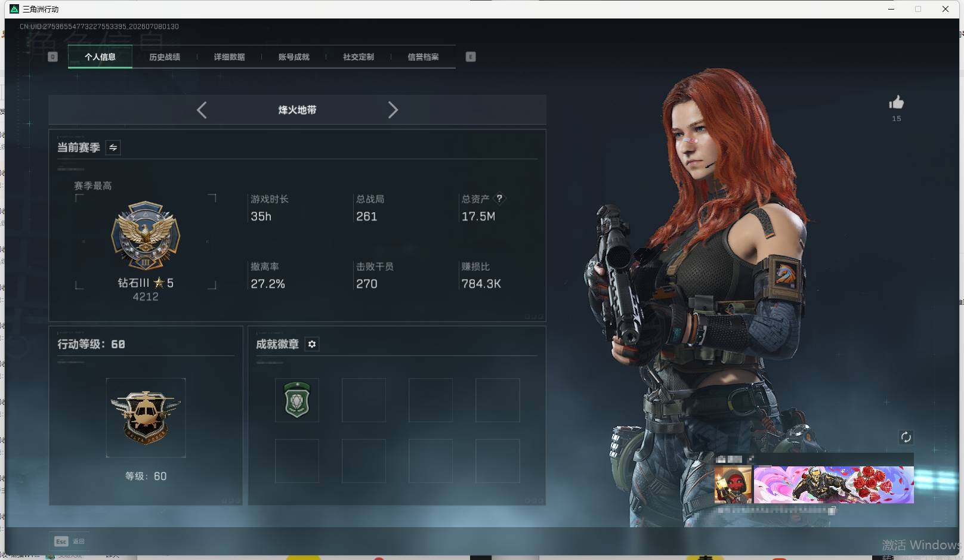
Task: Click the right arrow beside 烽火地带
Action: 393,110
